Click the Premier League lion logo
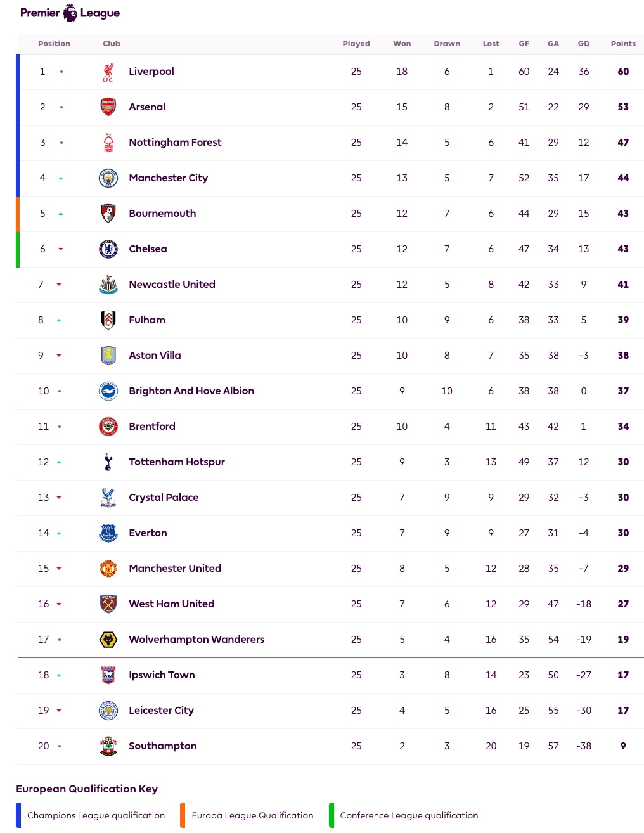 coord(70,13)
